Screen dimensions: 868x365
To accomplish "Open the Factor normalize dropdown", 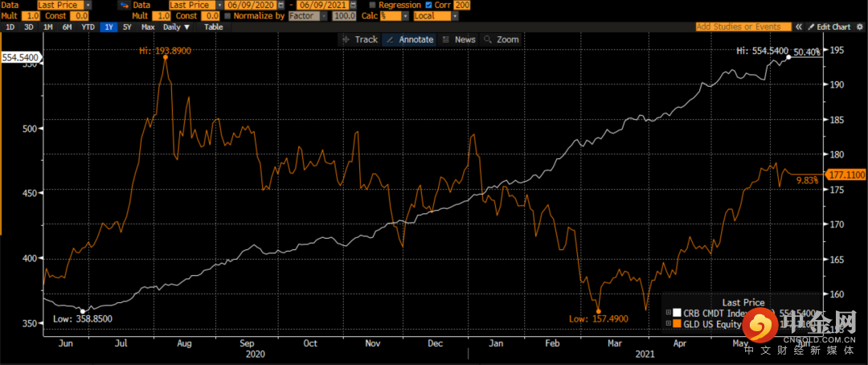I will pyautogui.click(x=325, y=16).
